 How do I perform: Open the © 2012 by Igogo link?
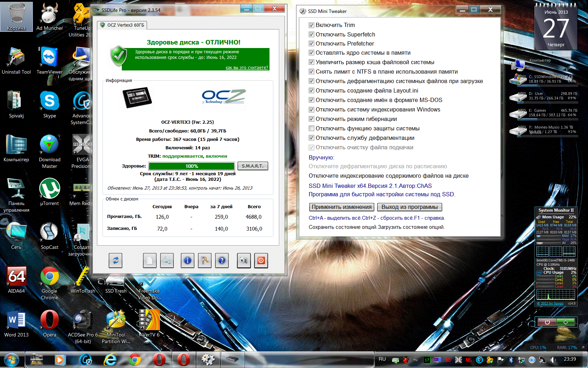tap(550, 304)
